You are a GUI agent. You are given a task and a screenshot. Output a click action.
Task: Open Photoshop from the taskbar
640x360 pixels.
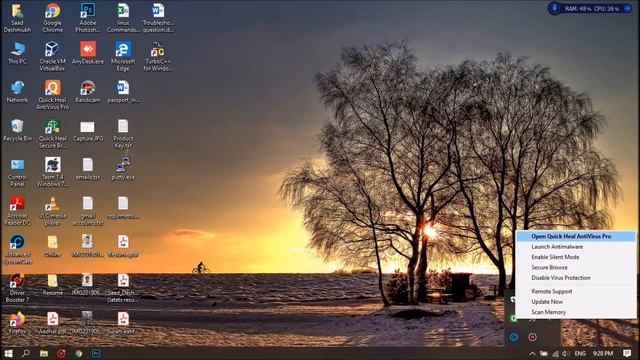coord(96,353)
